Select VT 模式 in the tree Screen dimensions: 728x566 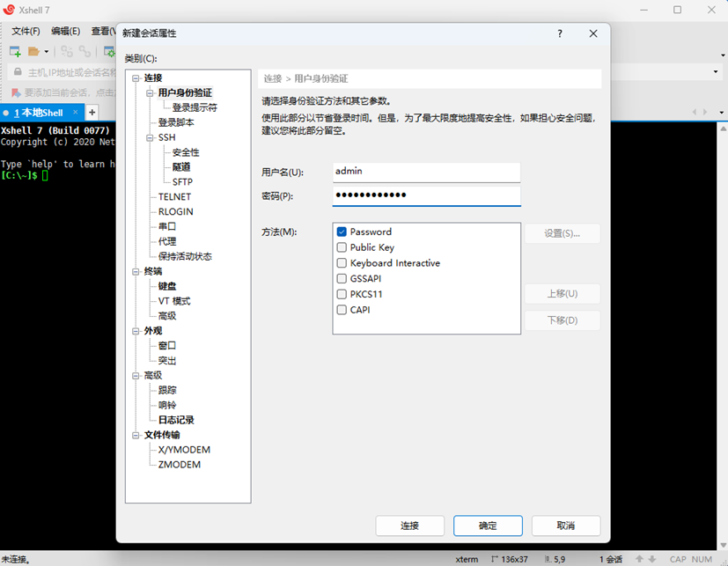(174, 301)
